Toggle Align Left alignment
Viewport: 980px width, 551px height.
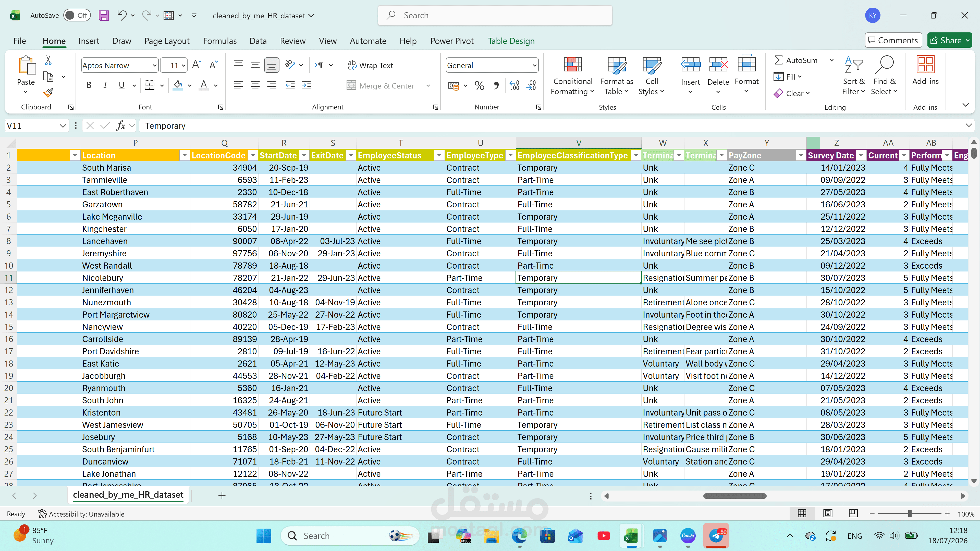[238, 85]
